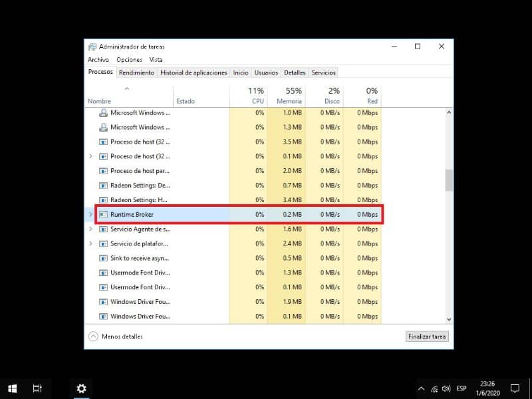Expand the Runtime Broker process group
The height and width of the screenshot is (399, 532).
(90, 214)
